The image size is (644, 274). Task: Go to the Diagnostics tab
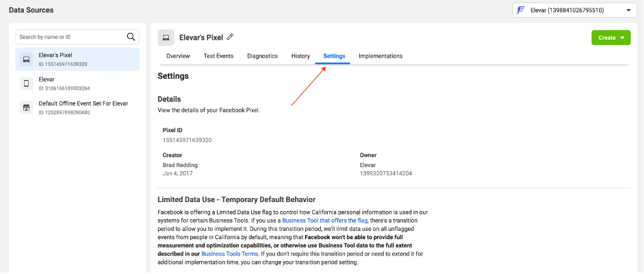pyautogui.click(x=262, y=56)
